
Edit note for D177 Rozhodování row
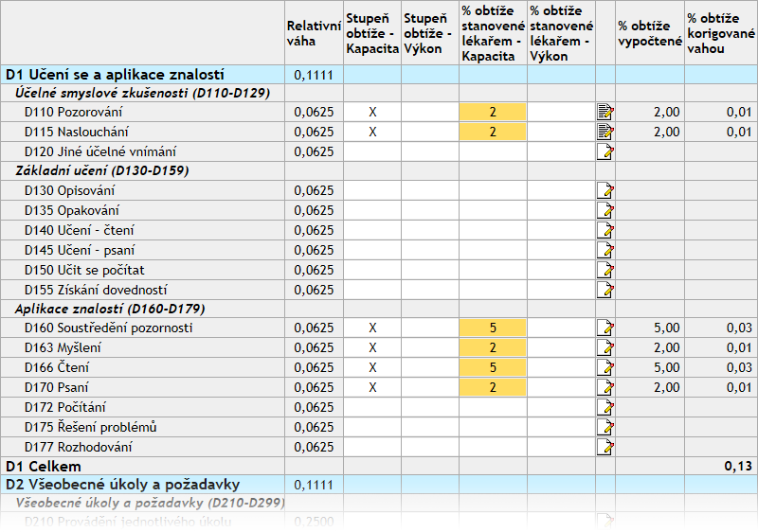tap(605, 447)
